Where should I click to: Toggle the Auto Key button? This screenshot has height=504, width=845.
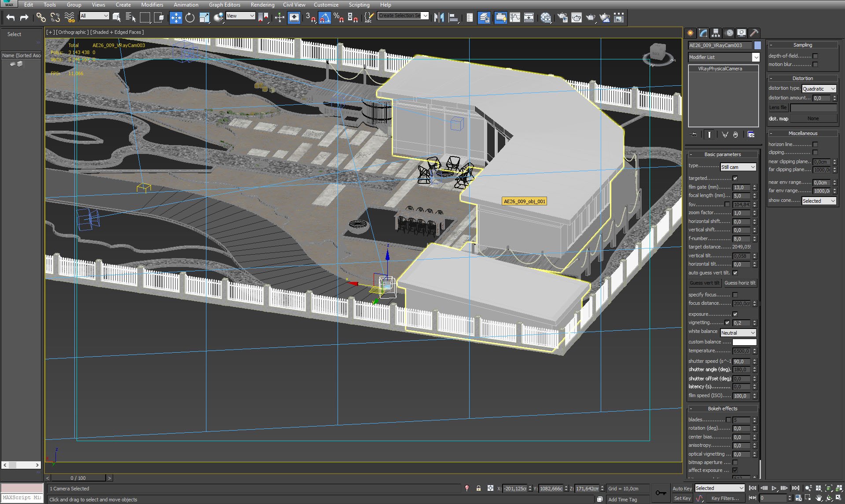point(682,489)
